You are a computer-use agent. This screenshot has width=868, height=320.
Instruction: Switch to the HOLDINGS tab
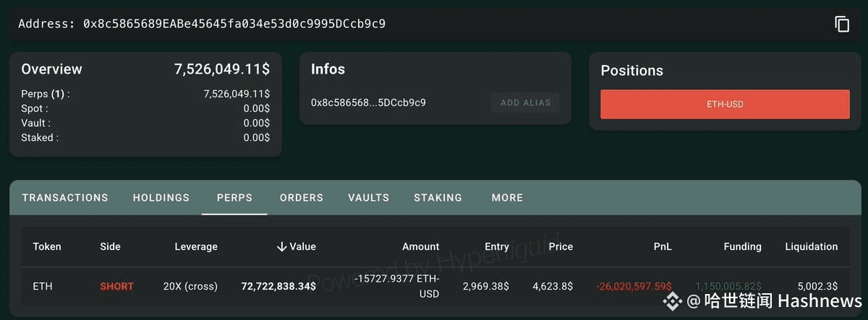pos(161,197)
